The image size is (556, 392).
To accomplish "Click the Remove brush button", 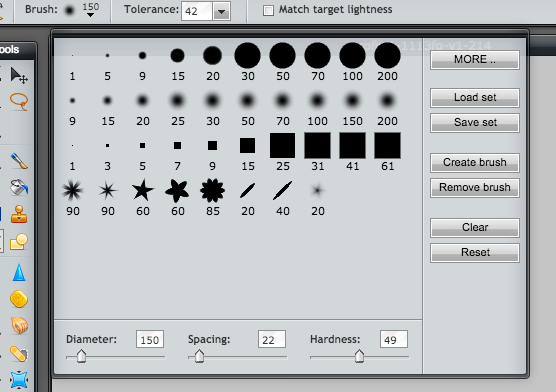I will click(x=475, y=187).
